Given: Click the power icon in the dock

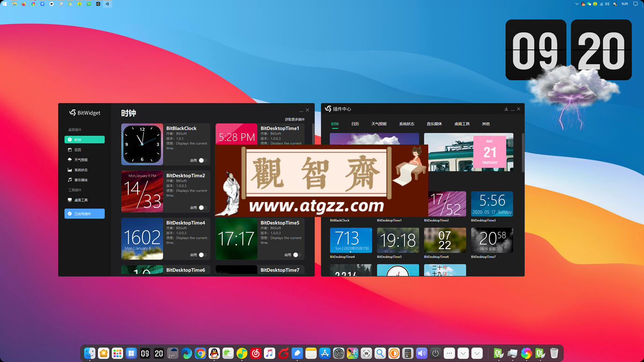Looking at the screenshot, I should 435,353.
